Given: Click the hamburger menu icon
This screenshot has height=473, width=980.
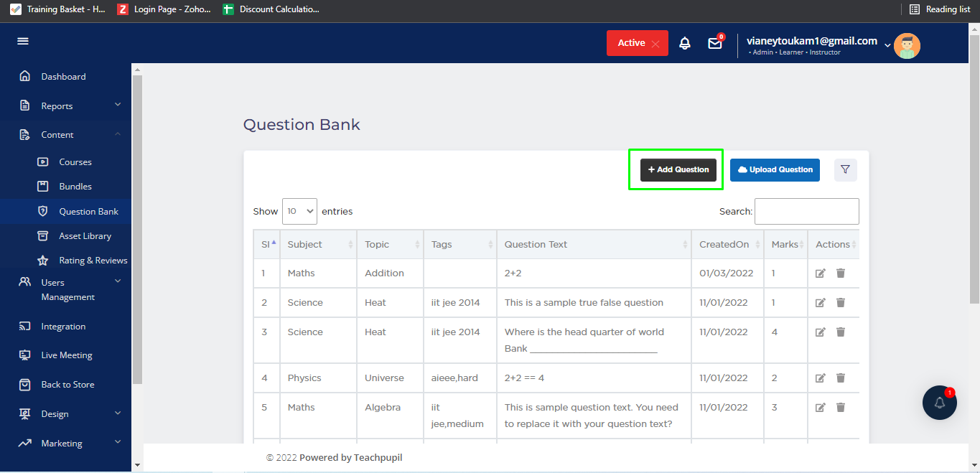Looking at the screenshot, I should coord(23,42).
